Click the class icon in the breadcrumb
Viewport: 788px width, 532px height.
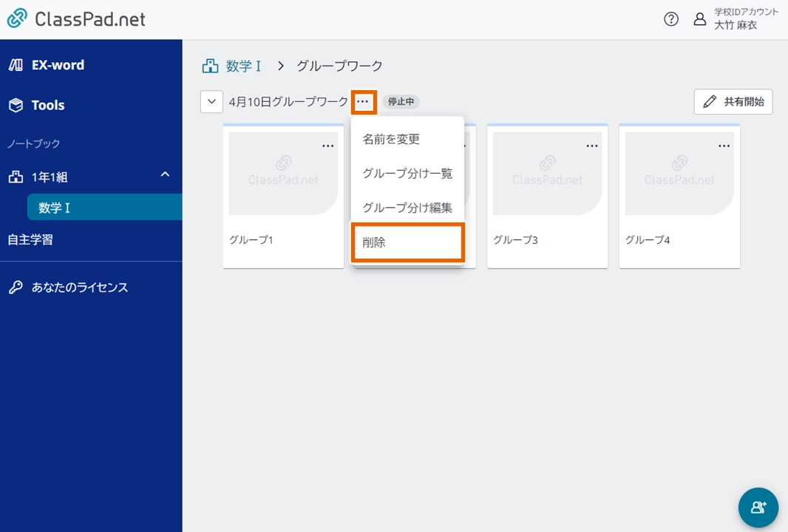[209, 66]
